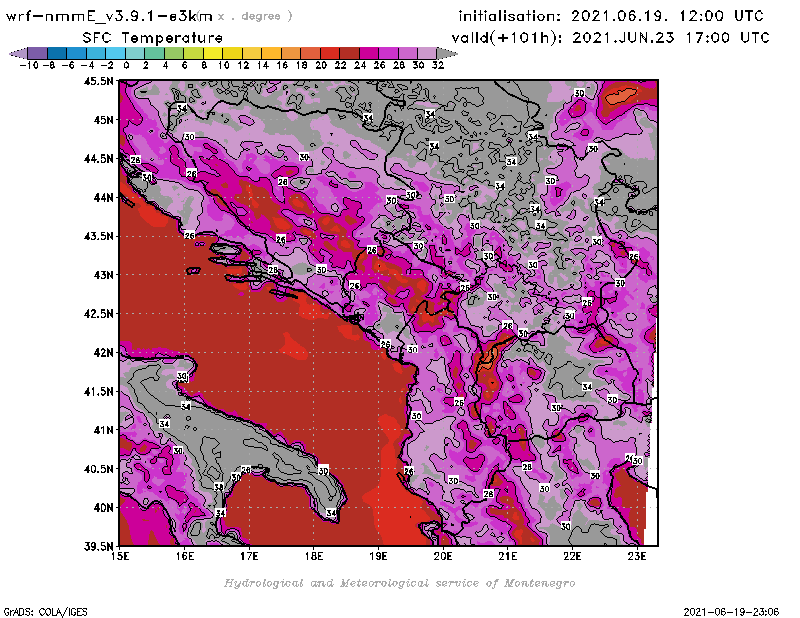Click the gray arrow swatch above 32 in legend
Screen dimensions: 800x618
pyautogui.click(x=447, y=53)
